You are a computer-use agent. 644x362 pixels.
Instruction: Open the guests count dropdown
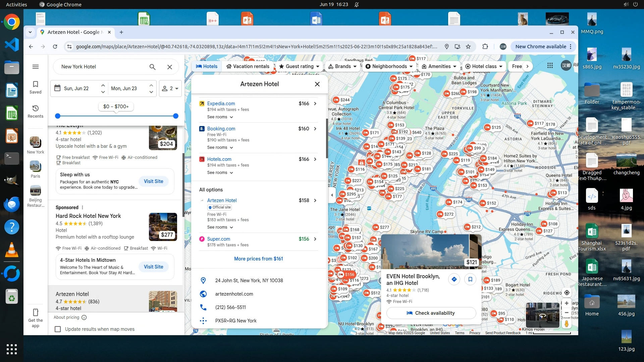pyautogui.click(x=170, y=88)
